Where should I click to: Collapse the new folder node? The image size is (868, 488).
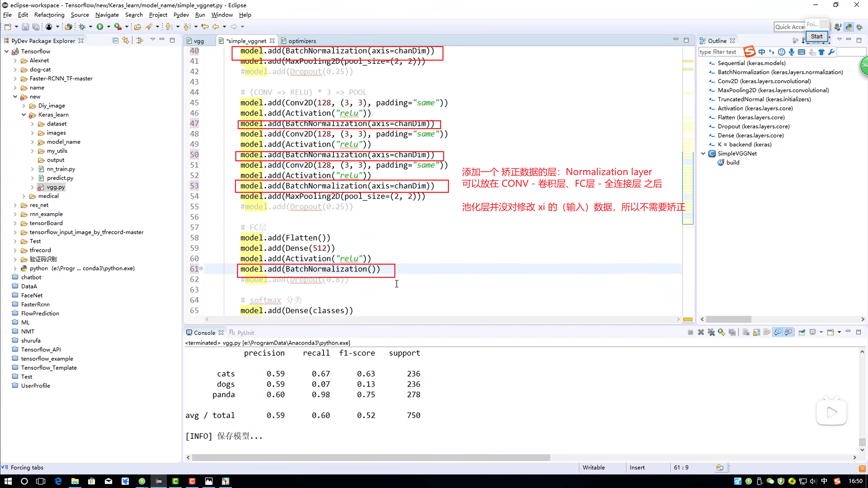[15, 97]
